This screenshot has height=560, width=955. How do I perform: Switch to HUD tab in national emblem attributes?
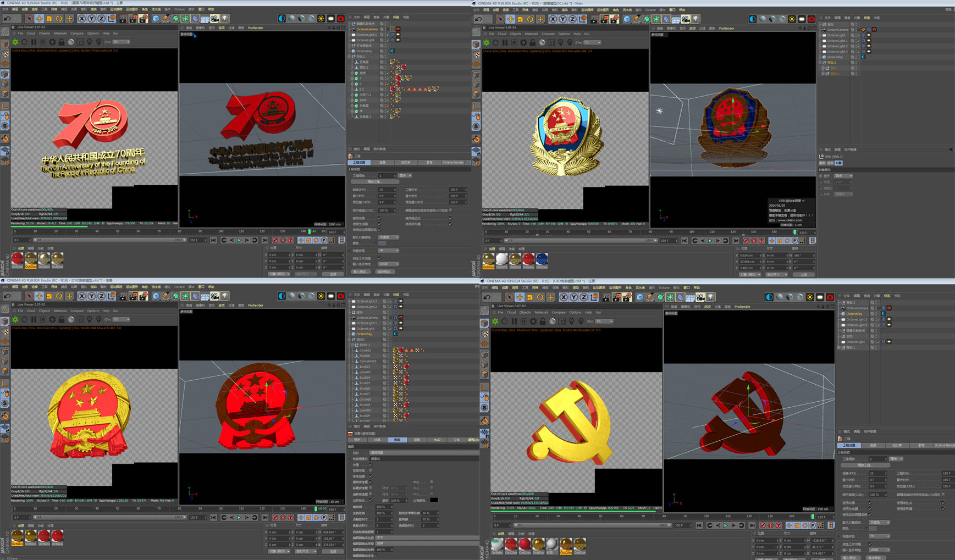pos(437,440)
